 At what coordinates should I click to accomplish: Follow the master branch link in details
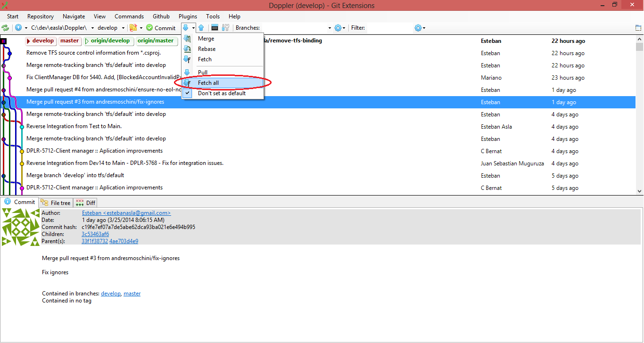tap(132, 294)
